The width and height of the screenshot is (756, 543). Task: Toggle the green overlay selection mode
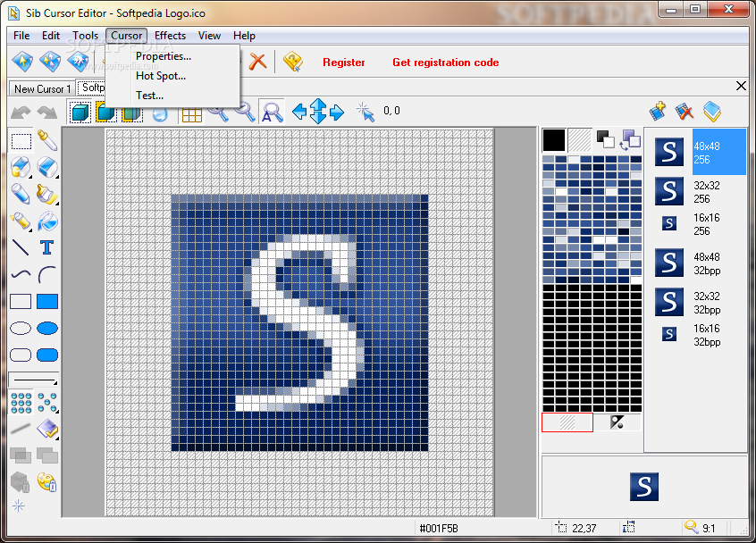click(132, 113)
